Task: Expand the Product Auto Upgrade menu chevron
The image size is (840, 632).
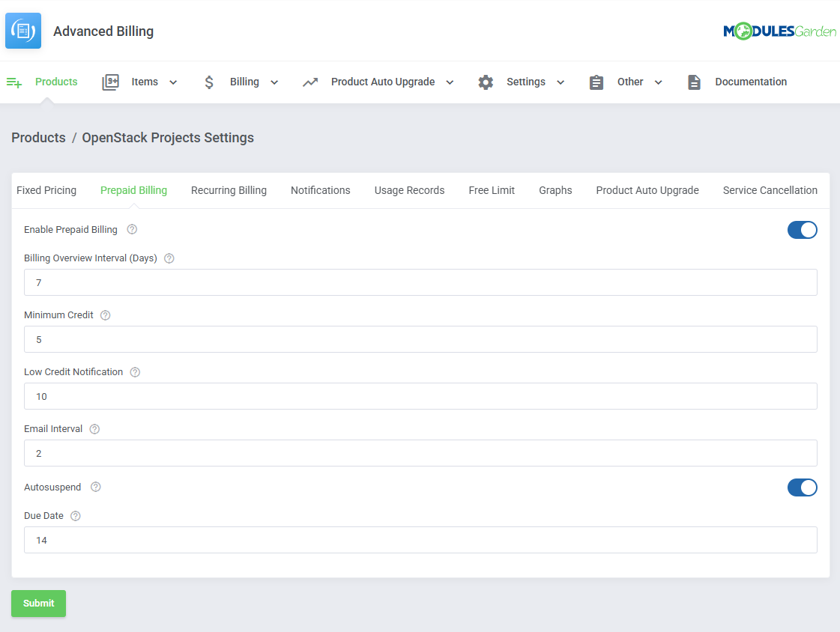Action: point(450,82)
